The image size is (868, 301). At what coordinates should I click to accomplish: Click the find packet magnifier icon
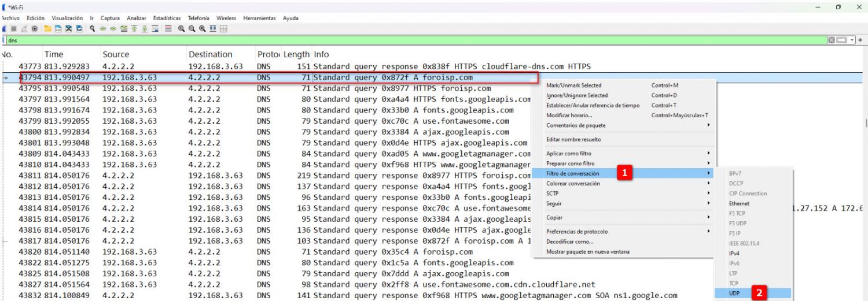click(x=93, y=29)
